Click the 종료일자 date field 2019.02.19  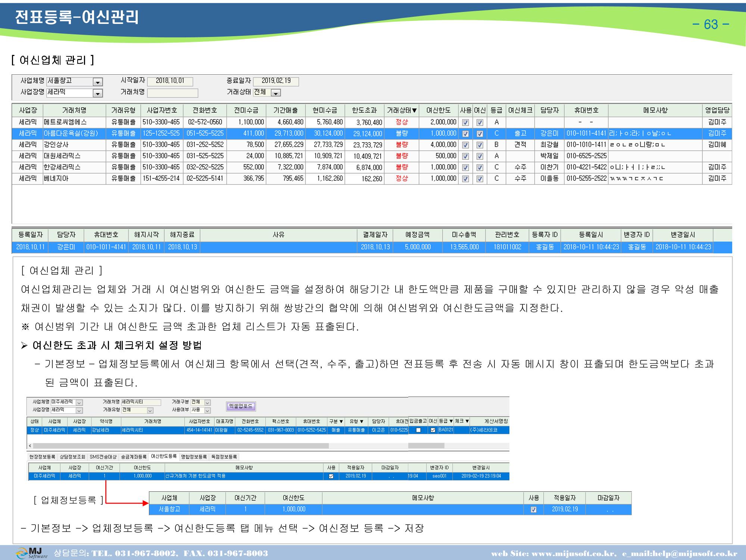(x=276, y=81)
